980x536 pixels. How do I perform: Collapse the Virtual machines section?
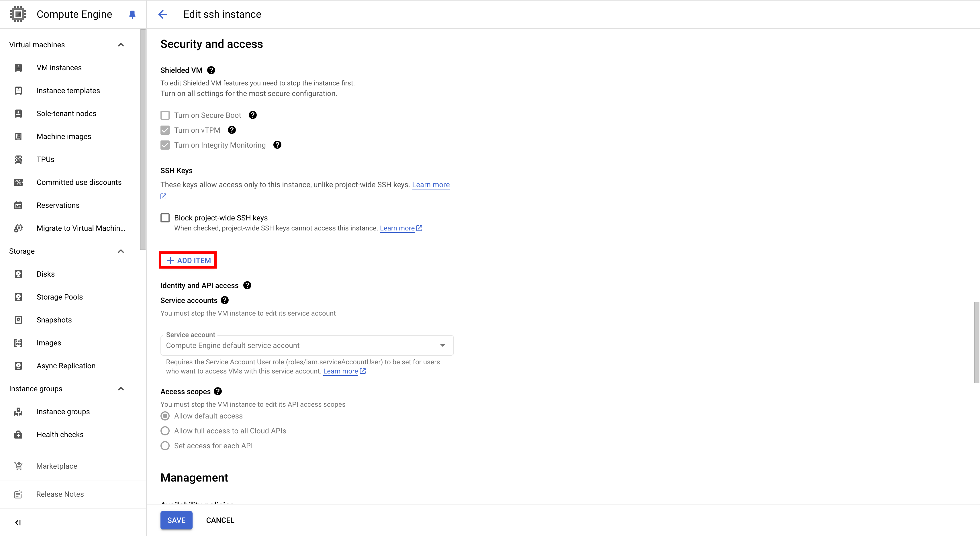pos(121,44)
